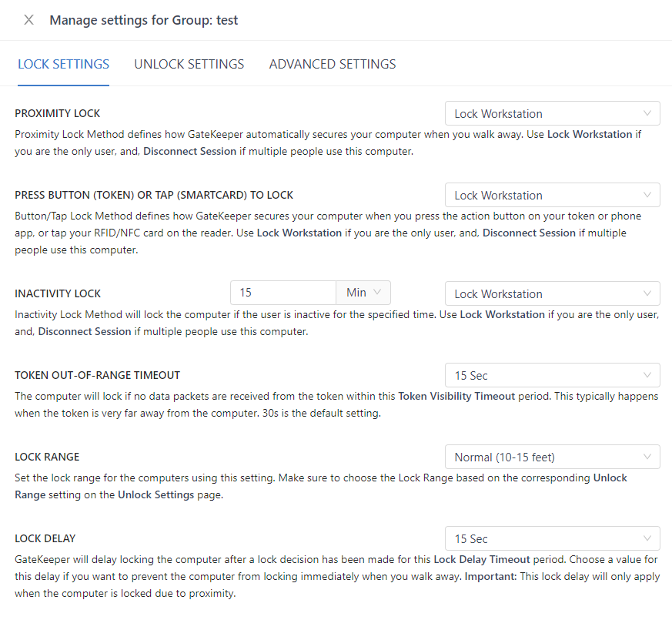Click the Token Out-of-Range Timeout chevron arrow
The width and height of the screenshot is (672, 620).
(647, 375)
